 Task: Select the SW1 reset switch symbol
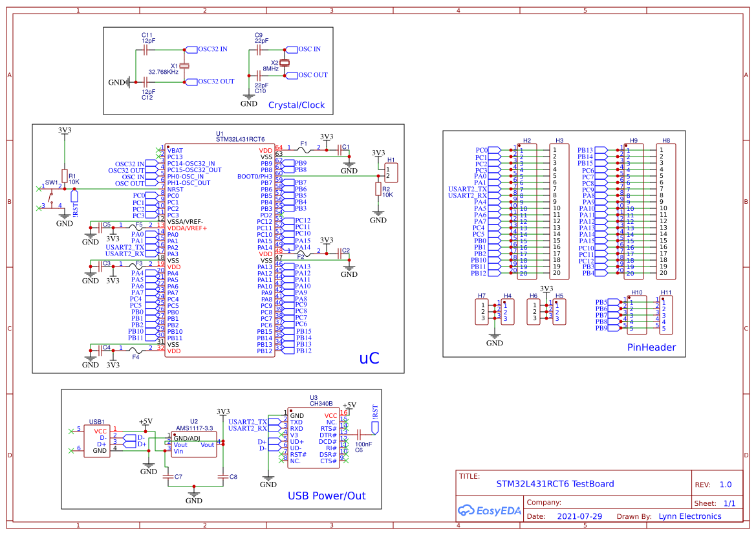pyautogui.click(x=51, y=198)
